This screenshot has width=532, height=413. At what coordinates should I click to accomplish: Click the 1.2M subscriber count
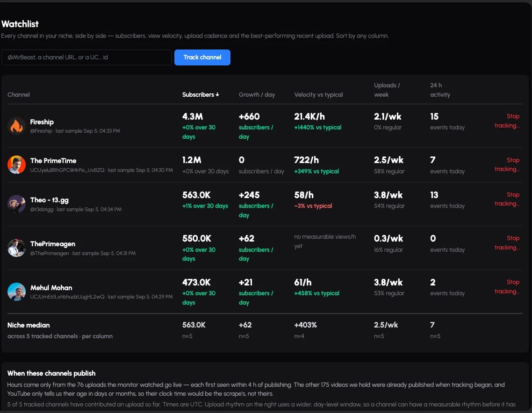tap(192, 160)
